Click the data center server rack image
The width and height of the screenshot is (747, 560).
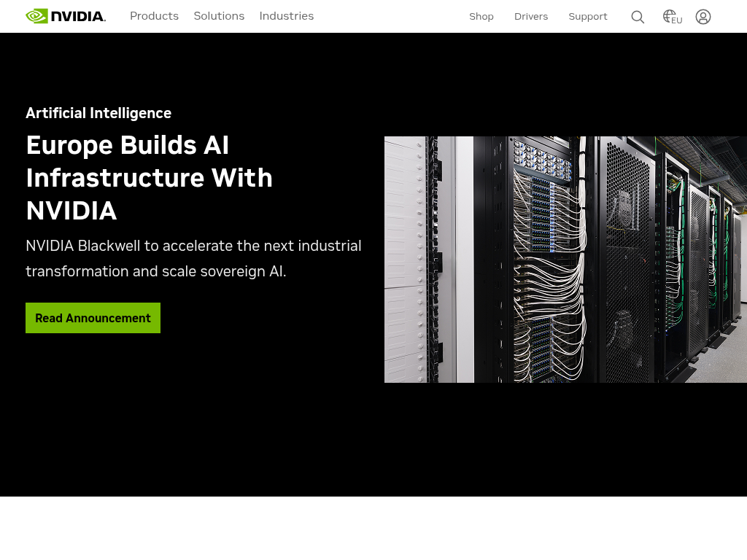point(565,260)
